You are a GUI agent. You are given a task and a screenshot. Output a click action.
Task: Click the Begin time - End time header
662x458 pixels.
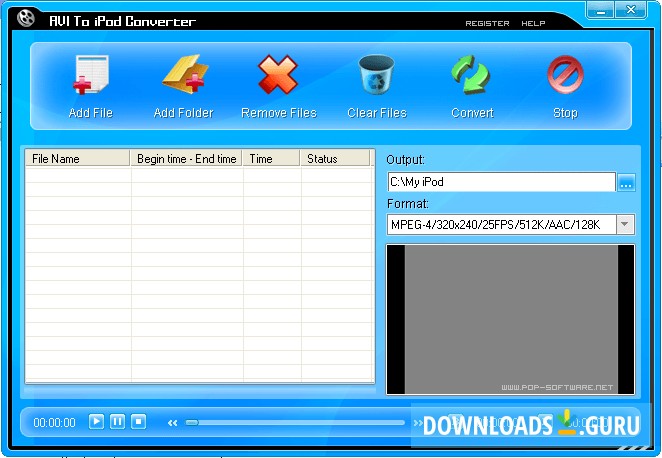coord(186,158)
